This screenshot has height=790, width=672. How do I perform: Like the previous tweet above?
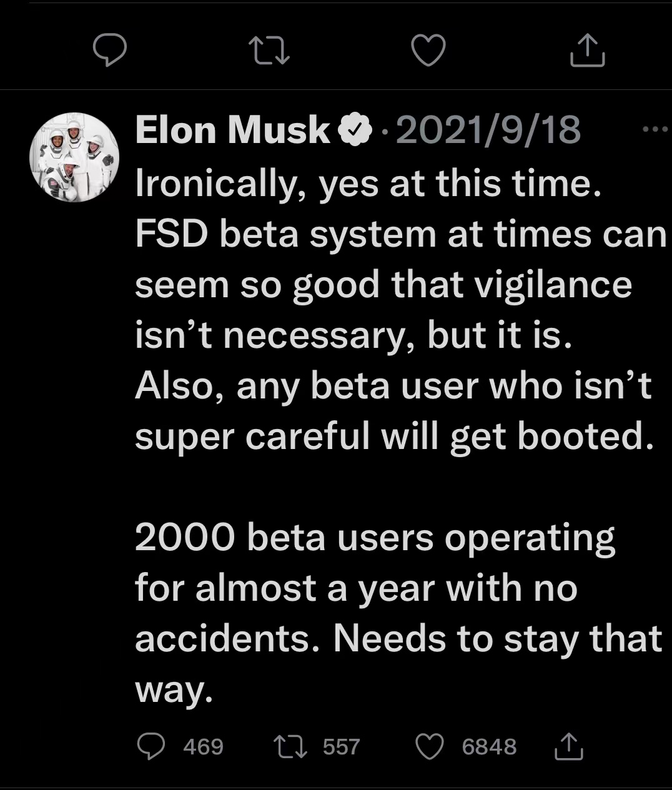(x=428, y=51)
